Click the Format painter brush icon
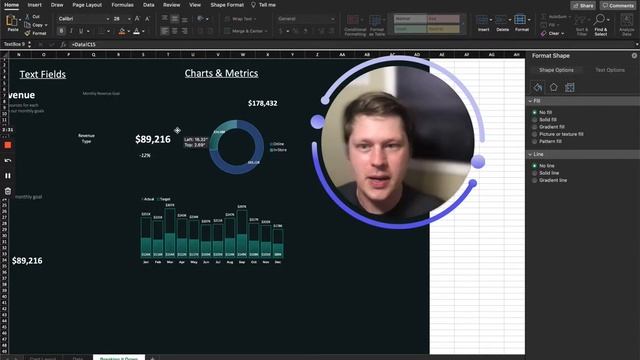640x360 pixels. tap(27, 33)
